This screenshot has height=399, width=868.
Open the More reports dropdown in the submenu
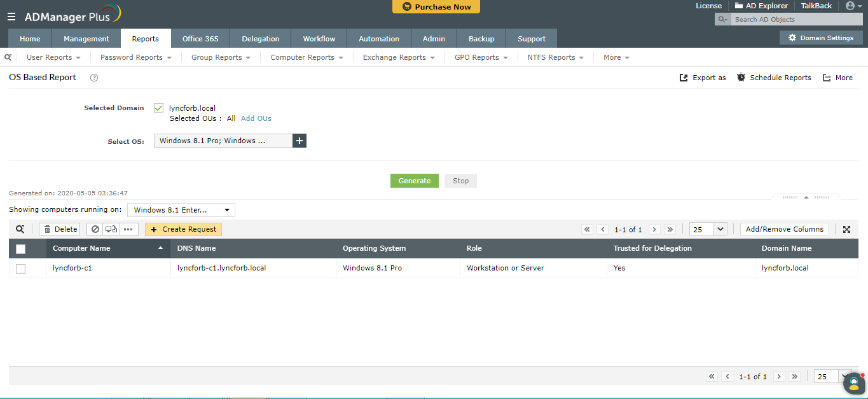click(616, 57)
